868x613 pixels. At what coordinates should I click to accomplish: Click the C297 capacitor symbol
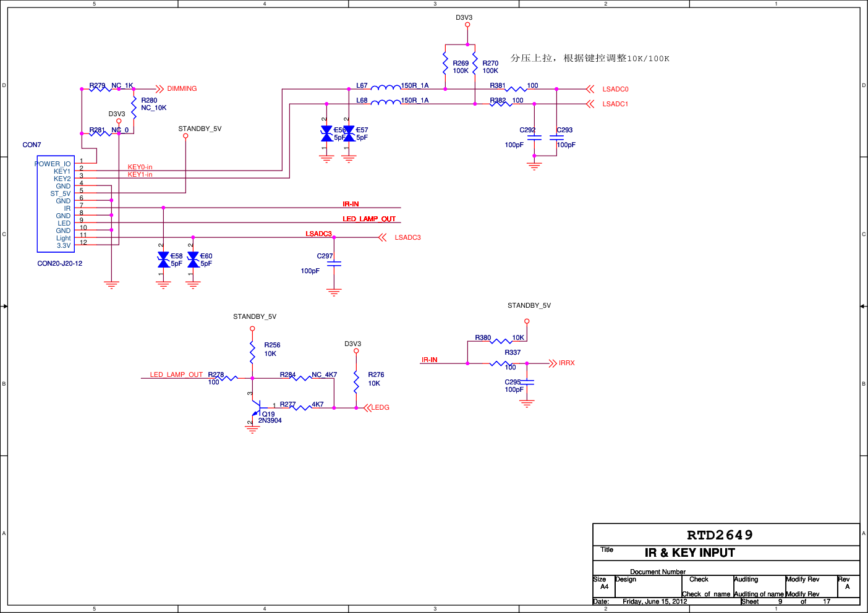pyautogui.click(x=334, y=264)
